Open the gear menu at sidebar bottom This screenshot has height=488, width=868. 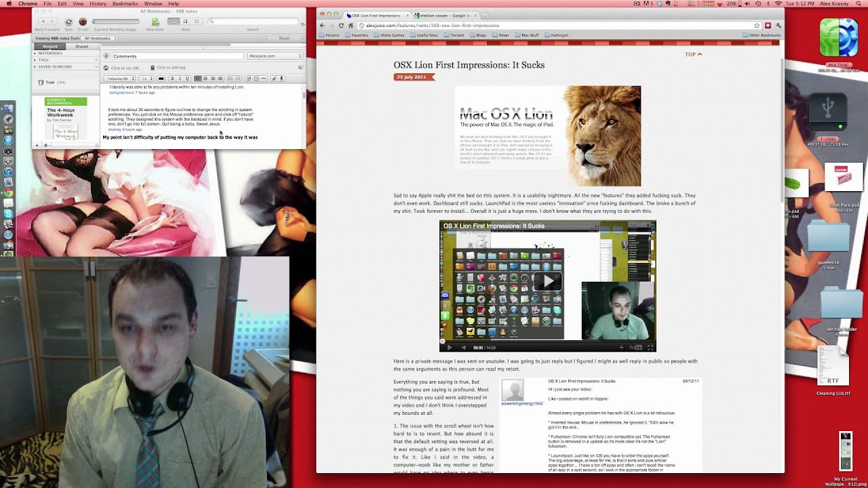click(46, 145)
